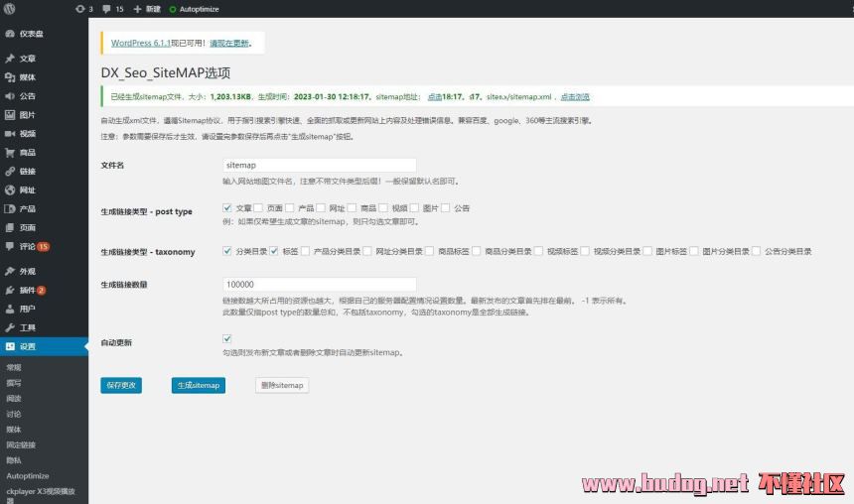Screen dimensions: 854x504
Task: Click the 页面 pages icon in sidebar
Action: pyautogui.click(x=10, y=227)
